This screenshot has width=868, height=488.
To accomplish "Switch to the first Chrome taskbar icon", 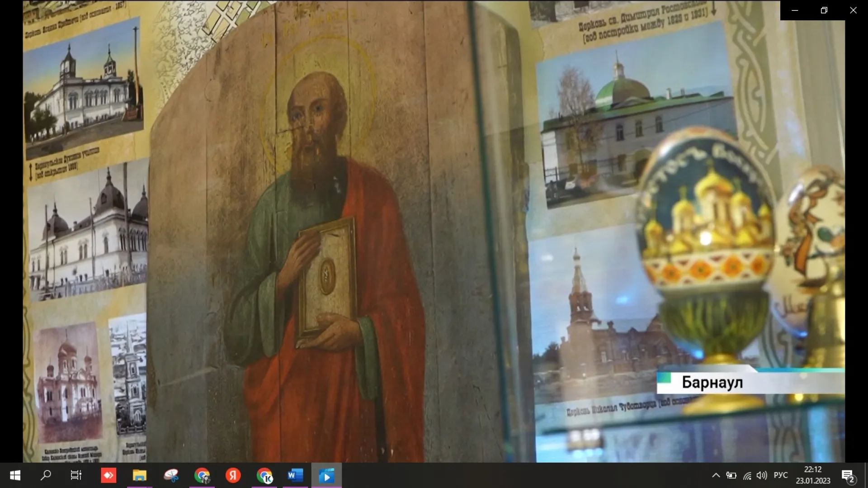I will [202, 475].
